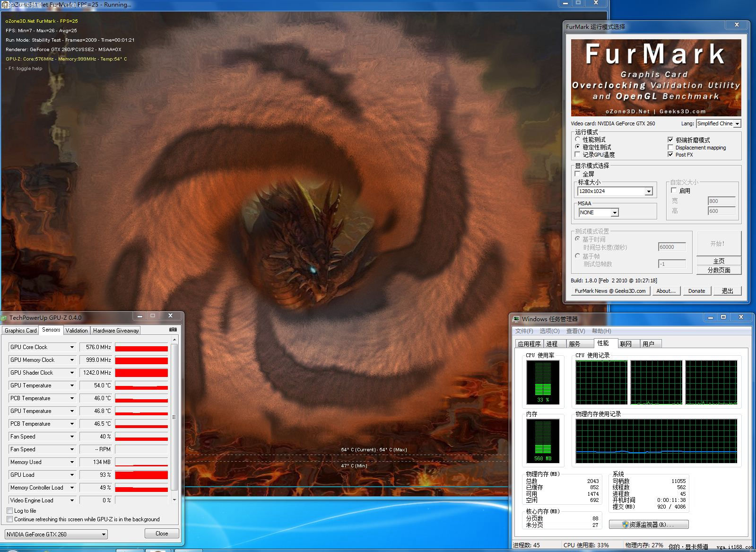Toggle continue refreshing in background checkbox
Image resolution: width=756 pixels, height=552 pixels.
(x=9, y=519)
